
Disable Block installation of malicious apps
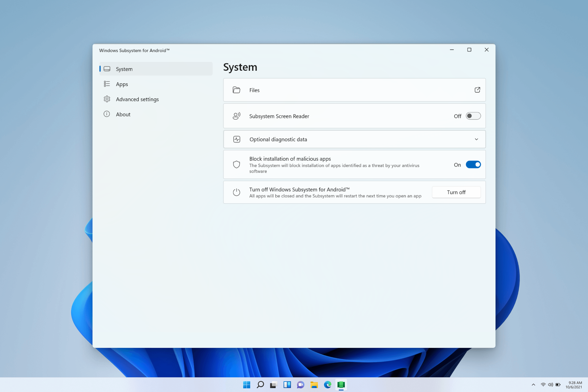[x=473, y=164]
